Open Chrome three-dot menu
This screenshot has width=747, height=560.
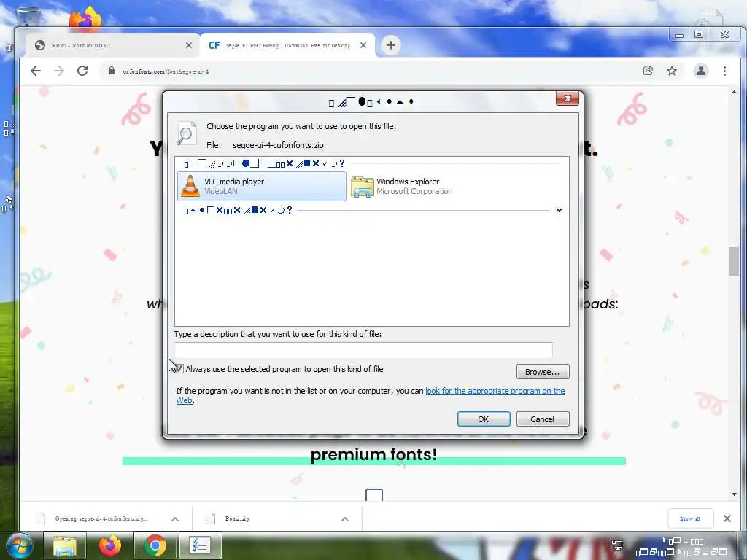(x=724, y=71)
